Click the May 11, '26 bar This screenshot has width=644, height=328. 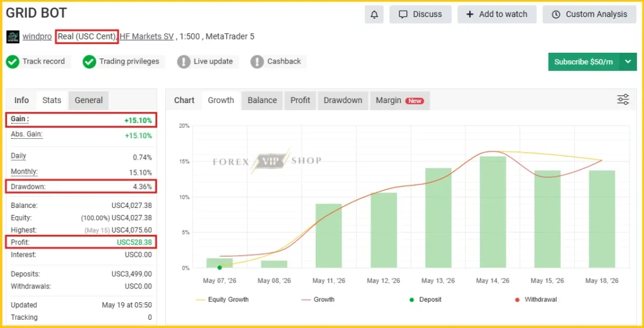pos(329,236)
